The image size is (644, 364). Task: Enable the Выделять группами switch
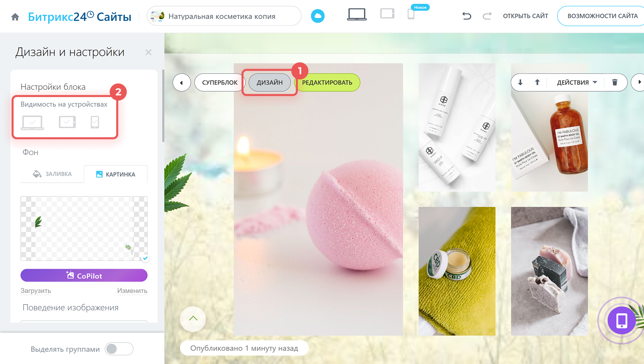coord(119,349)
